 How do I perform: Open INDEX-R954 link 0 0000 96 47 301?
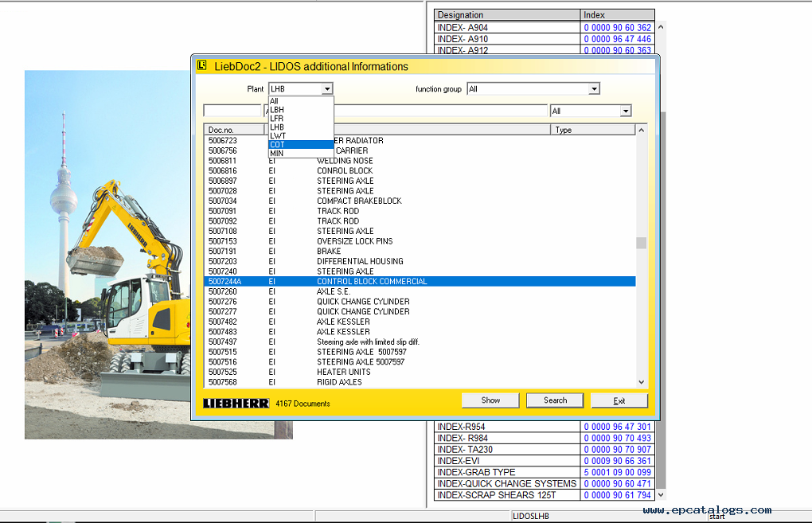[x=617, y=427]
